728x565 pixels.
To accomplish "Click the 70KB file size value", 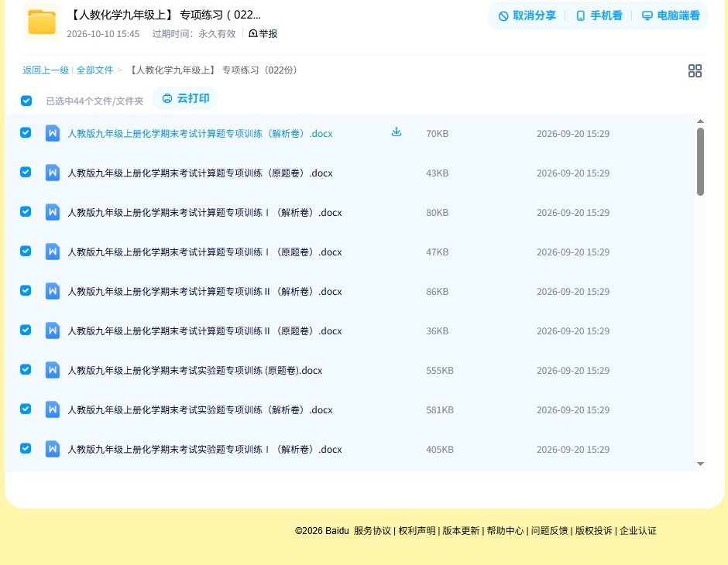I will click(x=438, y=134).
